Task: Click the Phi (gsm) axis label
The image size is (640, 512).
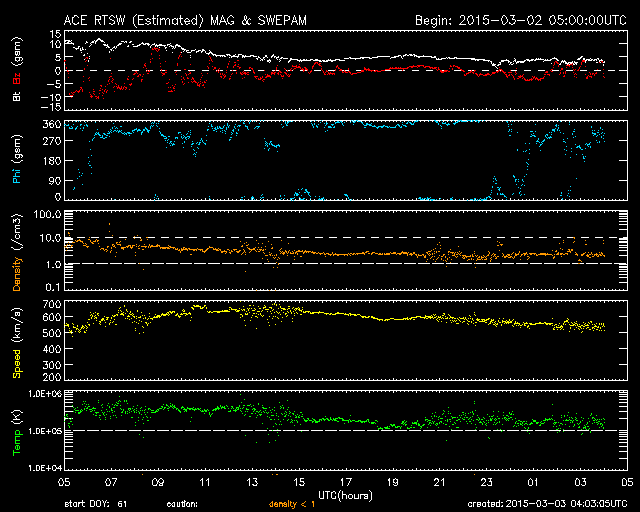Action: click(19, 163)
